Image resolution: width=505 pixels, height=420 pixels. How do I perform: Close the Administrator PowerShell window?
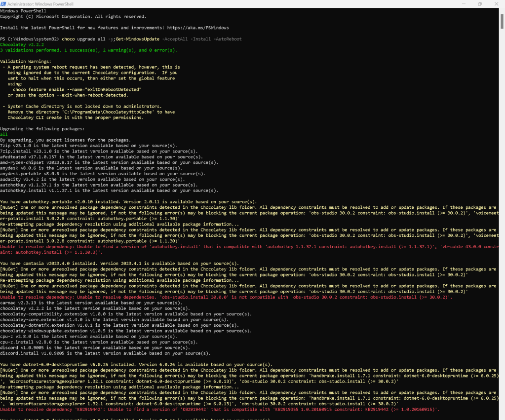[x=496, y=4]
